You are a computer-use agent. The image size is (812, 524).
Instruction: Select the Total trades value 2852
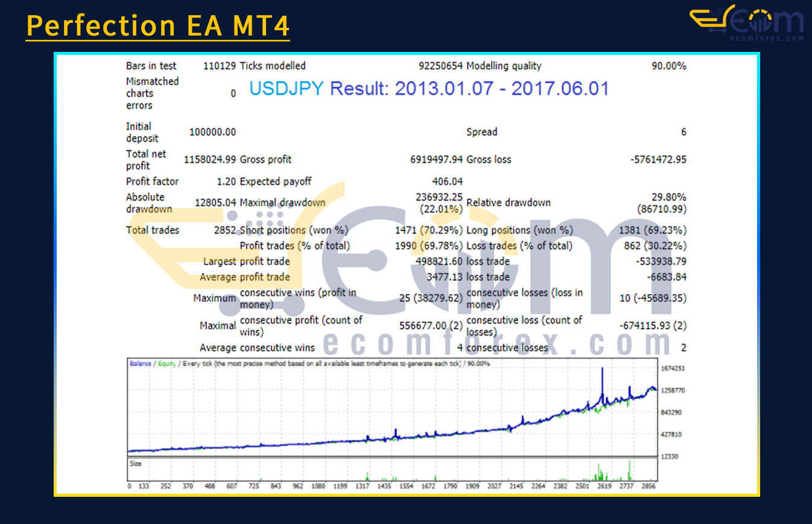[224, 231]
